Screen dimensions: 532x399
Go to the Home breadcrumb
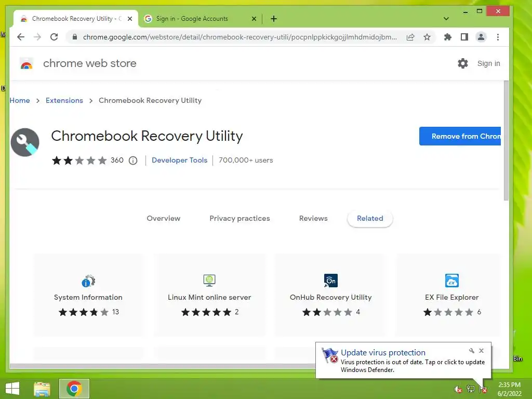click(x=20, y=100)
